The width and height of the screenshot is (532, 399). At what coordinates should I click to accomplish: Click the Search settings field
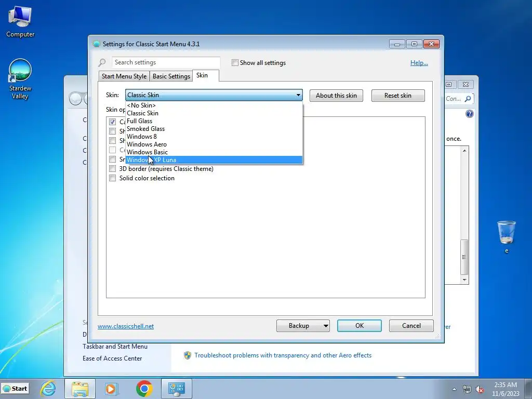point(166,62)
